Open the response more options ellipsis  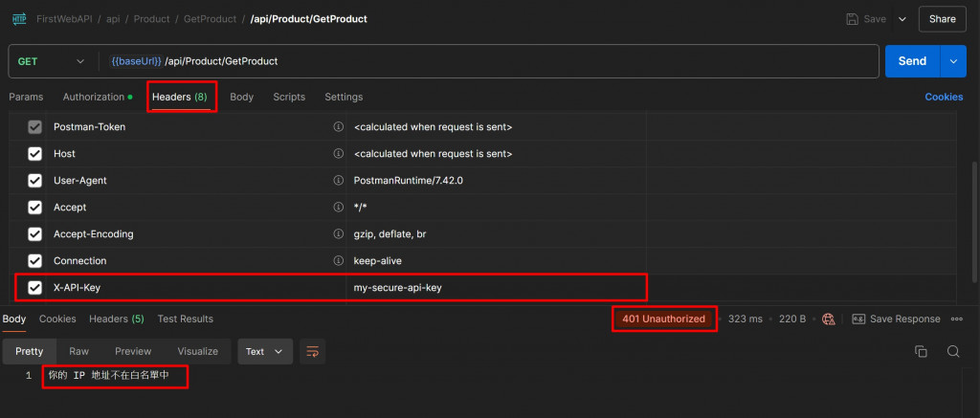[x=957, y=319]
